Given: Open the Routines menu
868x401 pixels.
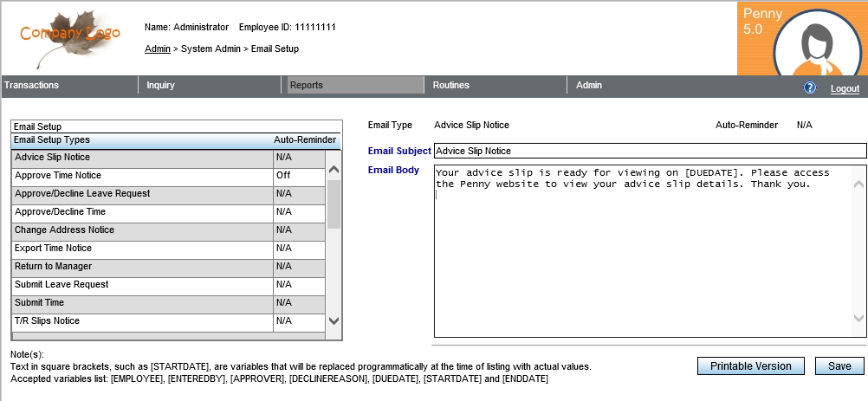Looking at the screenshot, I should tap(451, 85).
